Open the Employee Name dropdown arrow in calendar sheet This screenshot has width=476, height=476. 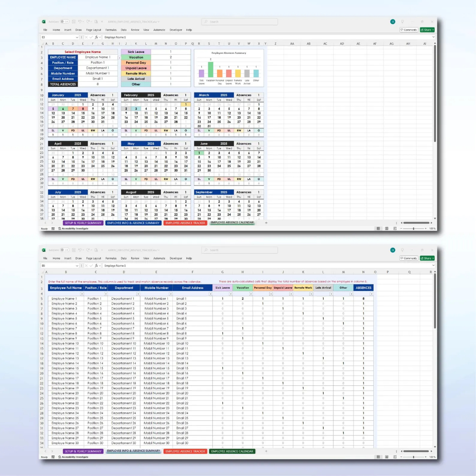[119, 58]
